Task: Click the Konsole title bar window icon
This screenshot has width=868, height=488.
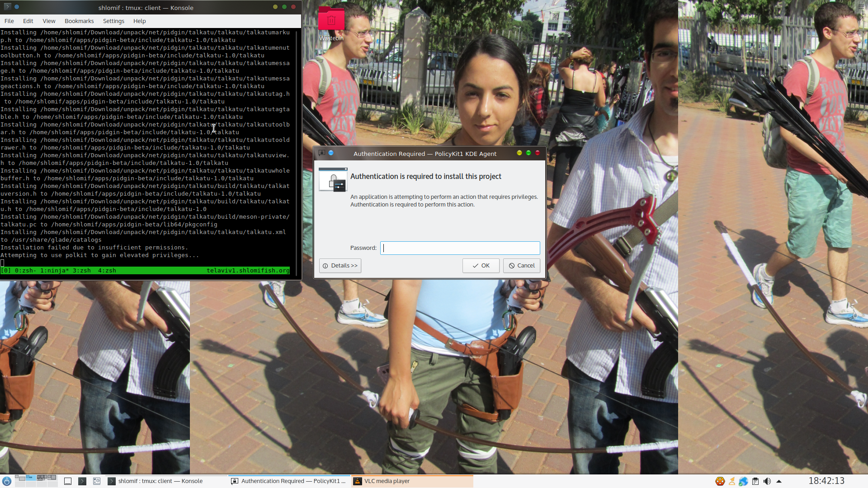Action: (x=7, y=7)
